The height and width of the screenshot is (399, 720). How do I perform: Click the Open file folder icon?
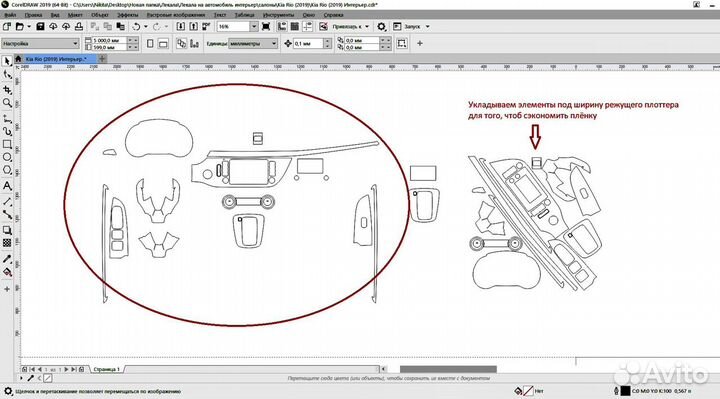point(19,27)
